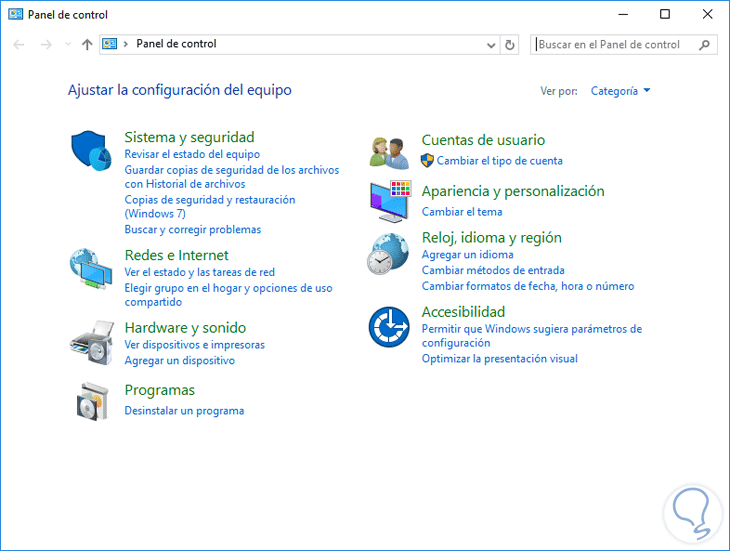Open Copias de seguridad y restauración (Windows 7)
The image size is (730, 551).
(x=210, y=207)
